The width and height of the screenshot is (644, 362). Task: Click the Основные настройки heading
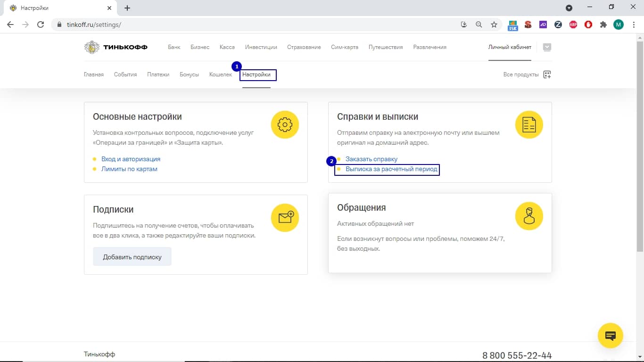pyautogui.click(x=137, y=117)
